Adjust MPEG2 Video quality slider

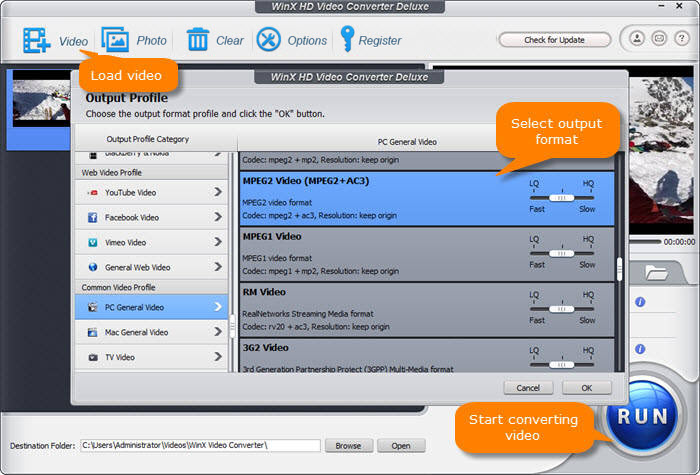pyautogui.click(x=562, y=198)
